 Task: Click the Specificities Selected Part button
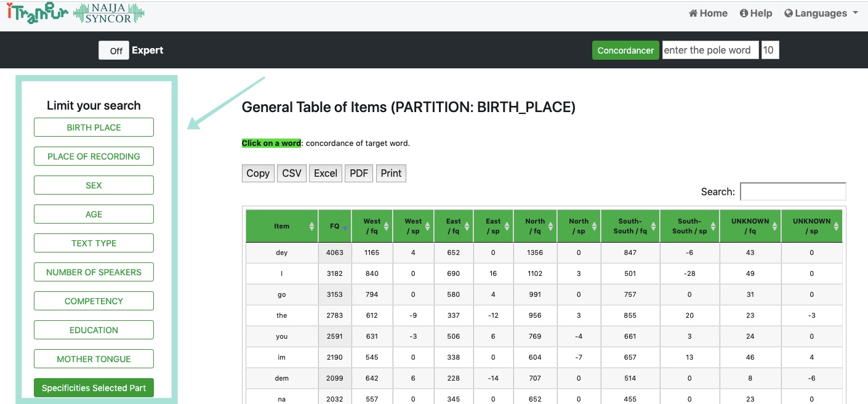coord(94,388)
